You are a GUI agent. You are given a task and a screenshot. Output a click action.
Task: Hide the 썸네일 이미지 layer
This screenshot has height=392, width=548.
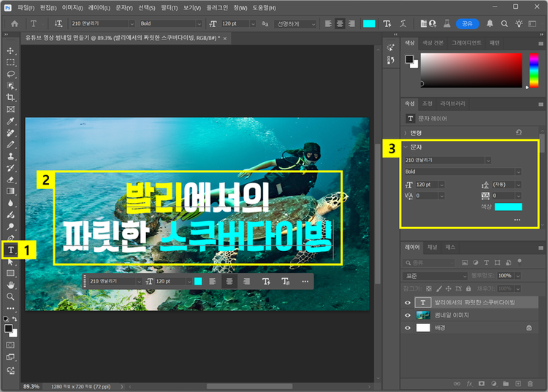(x=408, y=315)
